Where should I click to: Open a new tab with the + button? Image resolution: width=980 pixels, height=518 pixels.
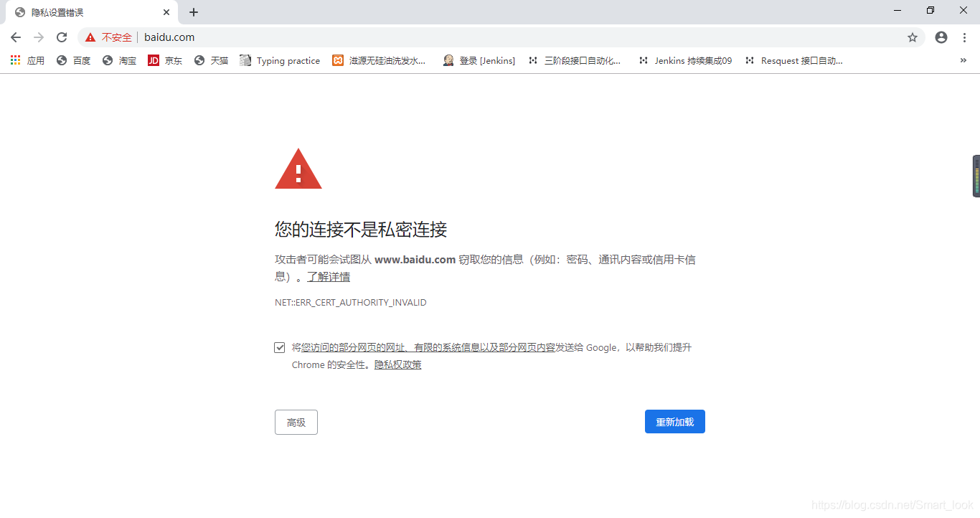pos(194,12)
